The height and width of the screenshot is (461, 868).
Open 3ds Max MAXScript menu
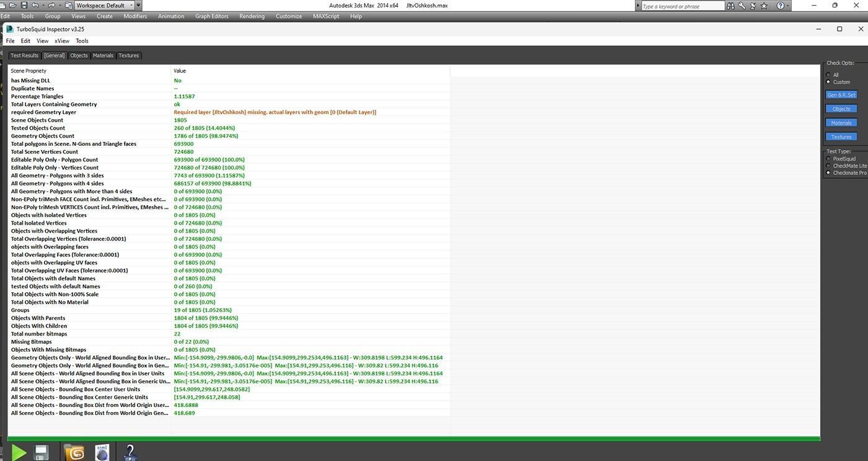pyautogui.click(x=325, y=16)
